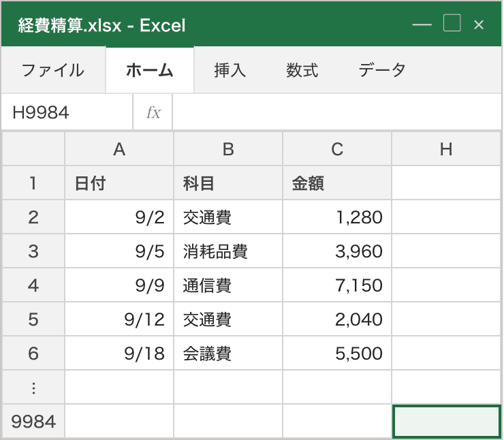Select the 消耗品費 cell

tap(228, 251)
